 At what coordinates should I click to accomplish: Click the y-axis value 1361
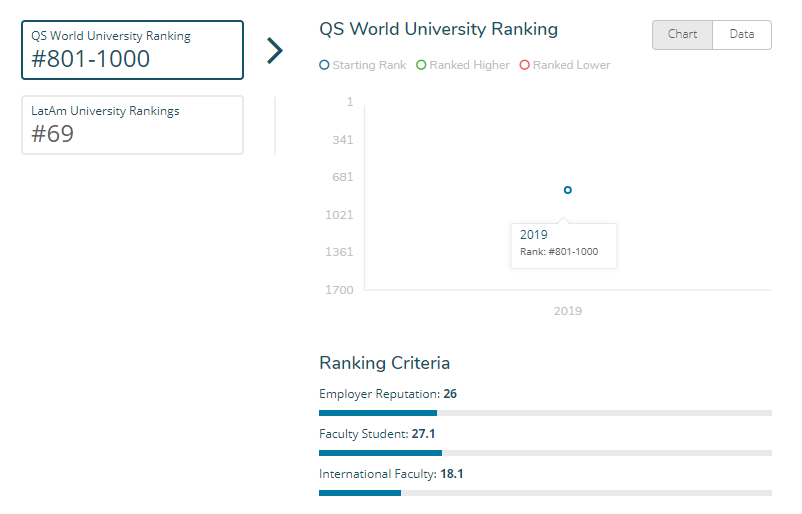tap(339, 252)
